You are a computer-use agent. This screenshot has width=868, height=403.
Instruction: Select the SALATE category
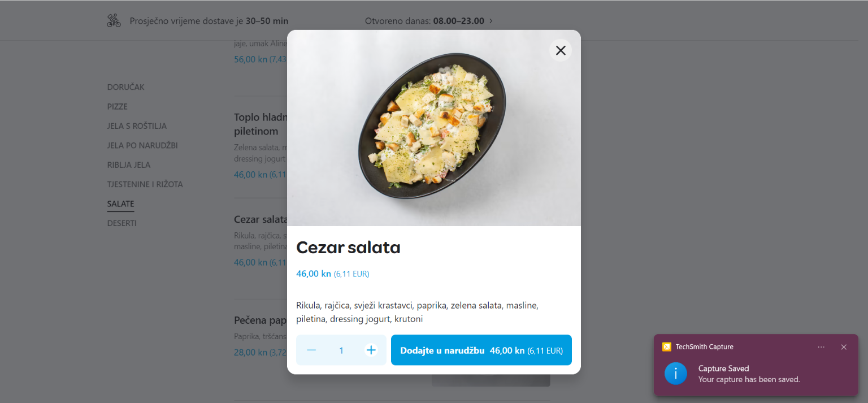point(121,204)
